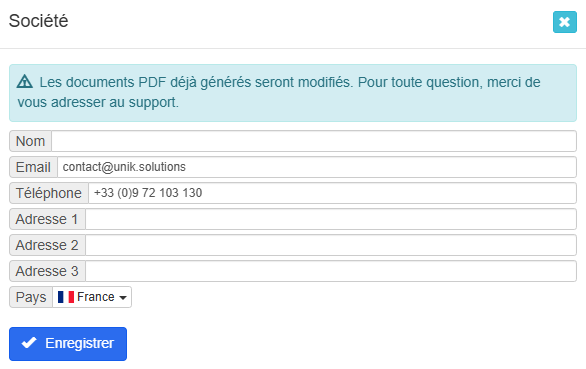This screenshot has height=369, width=586.
Task: Click the PDF documents warning message text
Action: tap(279, 92)
